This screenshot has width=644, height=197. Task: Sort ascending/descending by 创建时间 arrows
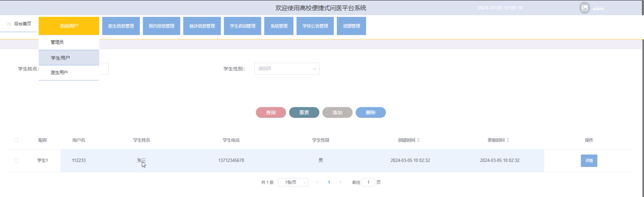419,140
